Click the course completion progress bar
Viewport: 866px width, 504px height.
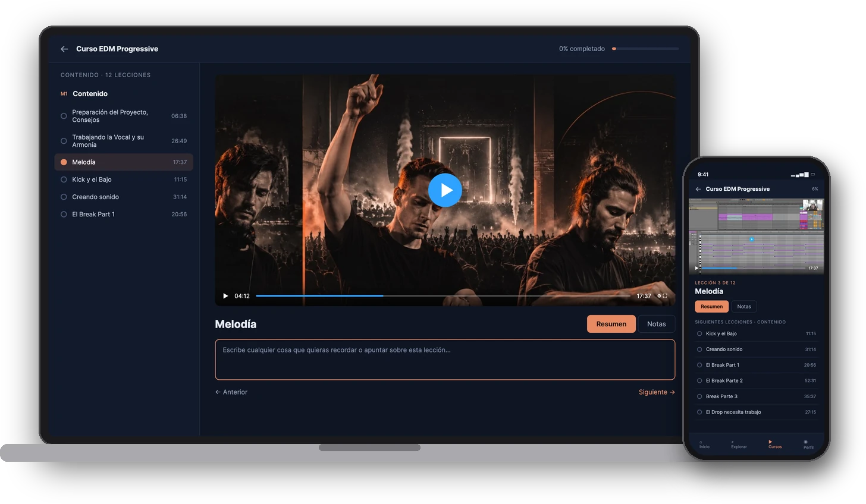click(645, 49)
